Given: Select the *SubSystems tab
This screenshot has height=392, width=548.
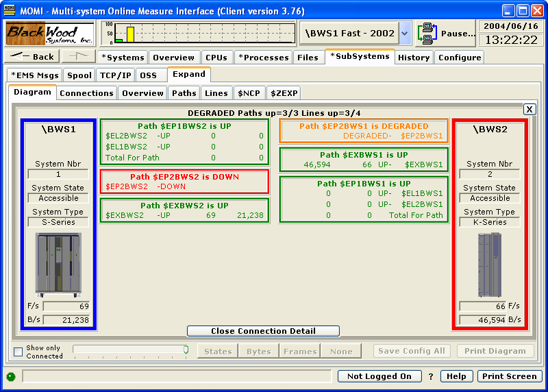Looking at the screenshot, I should [360, 56].
